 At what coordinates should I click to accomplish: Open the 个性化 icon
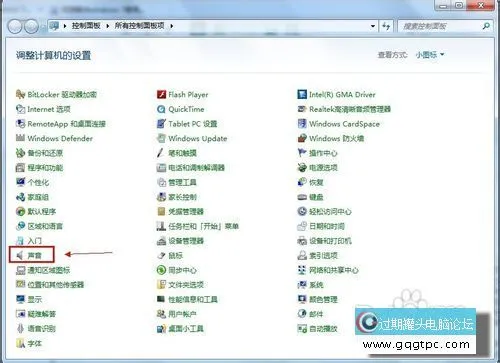click(20, 182)
